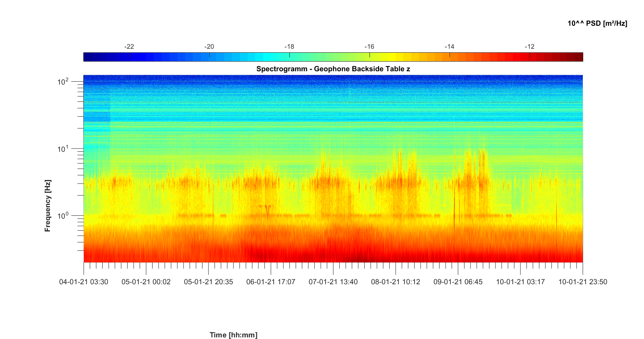This screenshot has height=339, width=644.
Task: Click the frequency axis label 10^0
Action: [63, 216]
